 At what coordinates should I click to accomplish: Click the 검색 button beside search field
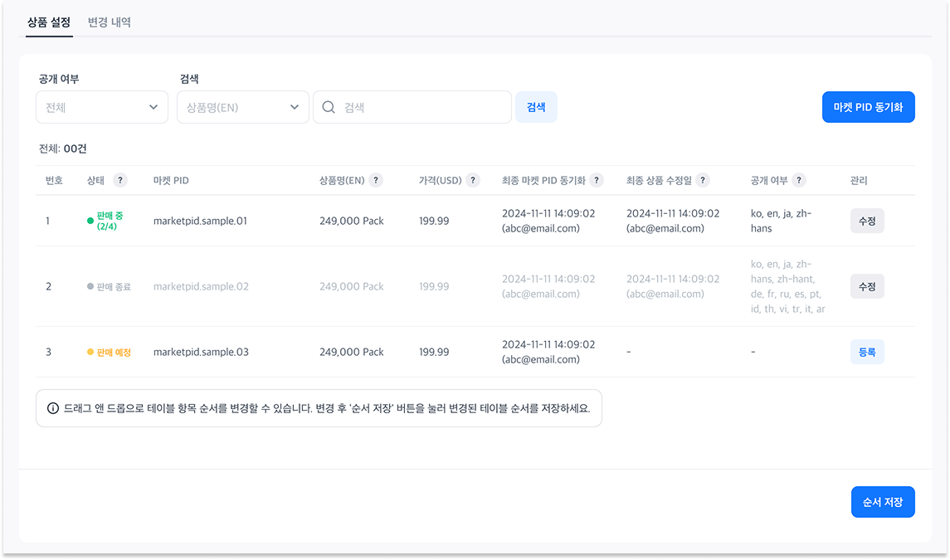(x=536, y=107)
